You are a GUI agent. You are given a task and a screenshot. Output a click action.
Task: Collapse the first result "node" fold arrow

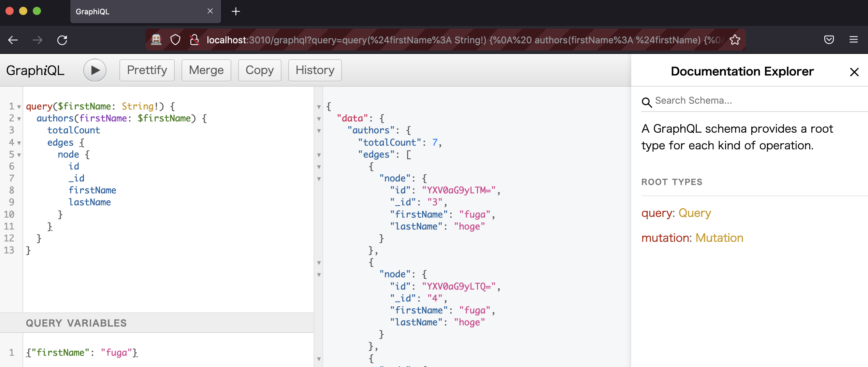pyautogui.click(x=319, y=179)
